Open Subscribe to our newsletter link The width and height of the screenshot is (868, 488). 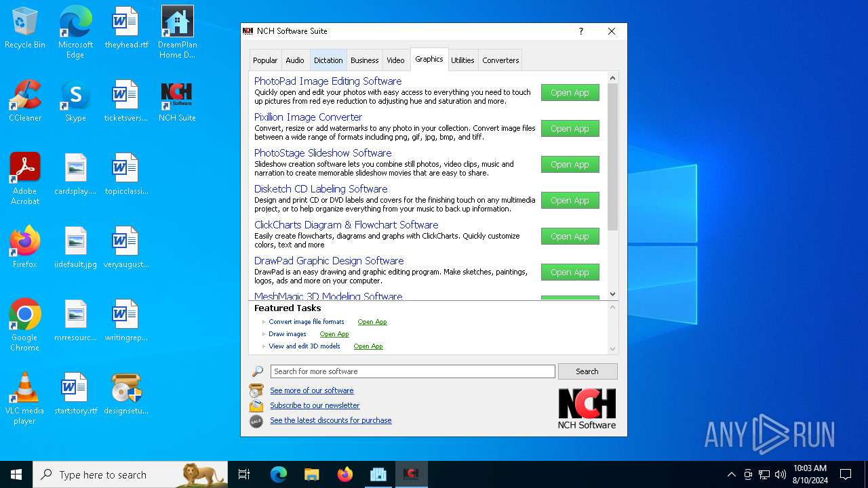(x=315, y=405)
